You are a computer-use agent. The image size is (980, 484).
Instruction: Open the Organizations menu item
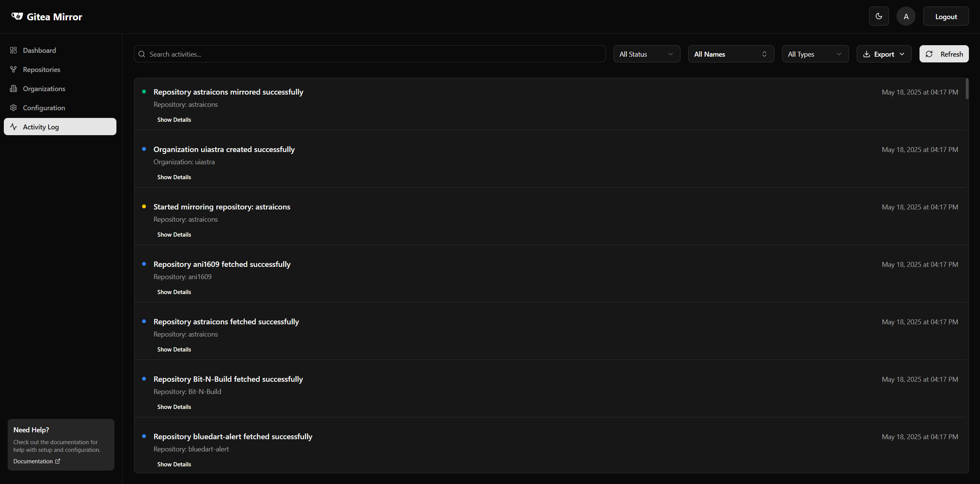44,88
